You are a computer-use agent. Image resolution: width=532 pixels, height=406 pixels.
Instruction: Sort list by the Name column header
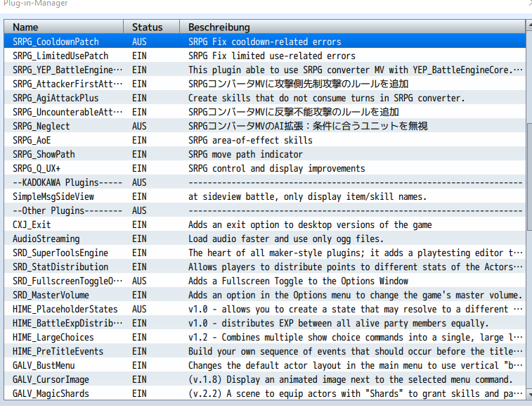(63, 27)
